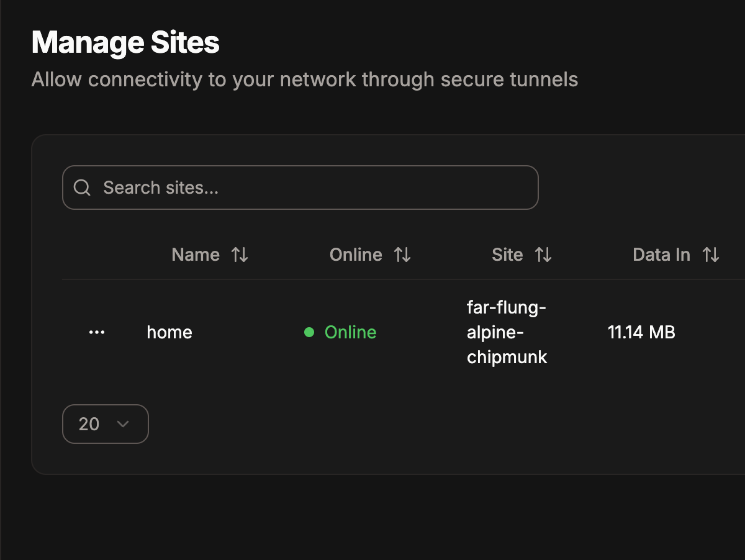Click the sort arrows beside Online

click(x=402, y=255)
